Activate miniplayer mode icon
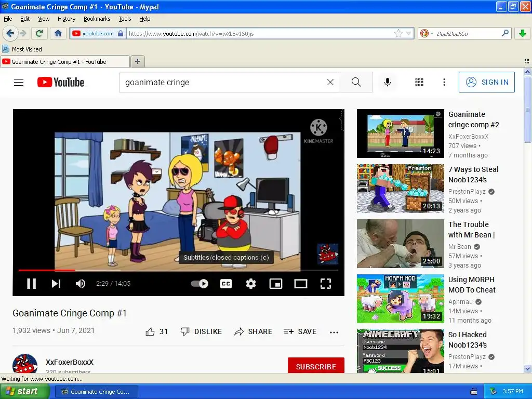The image size is (532, 399). [x=276, y=284]
